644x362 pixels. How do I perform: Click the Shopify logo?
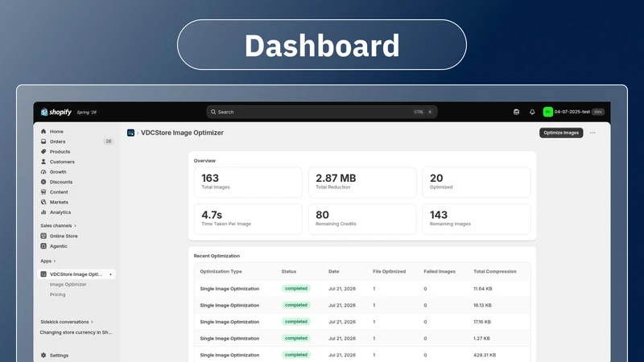coord(56,112)
